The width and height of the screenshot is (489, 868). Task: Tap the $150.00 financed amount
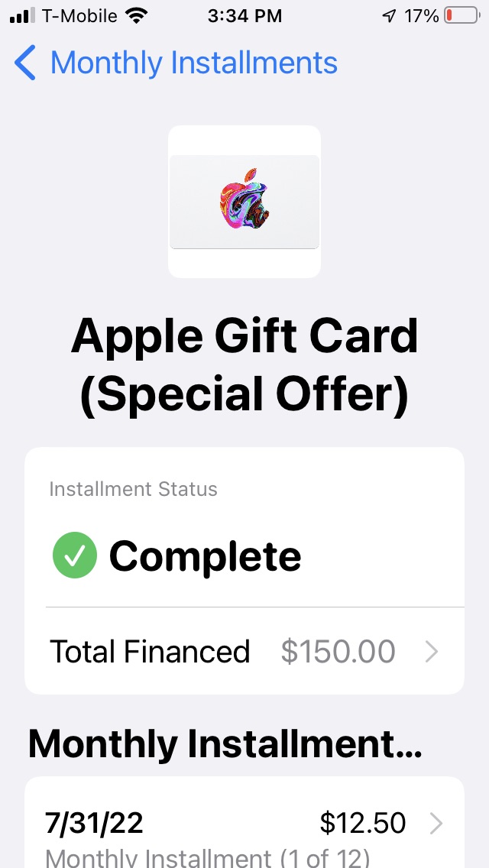tap(338, 652)
